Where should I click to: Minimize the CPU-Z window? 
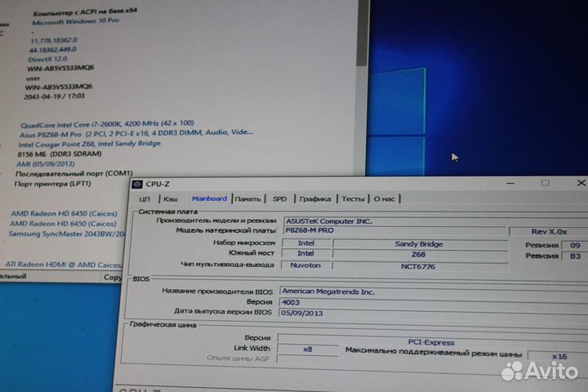pyautogui.click(x=510, y=183)
